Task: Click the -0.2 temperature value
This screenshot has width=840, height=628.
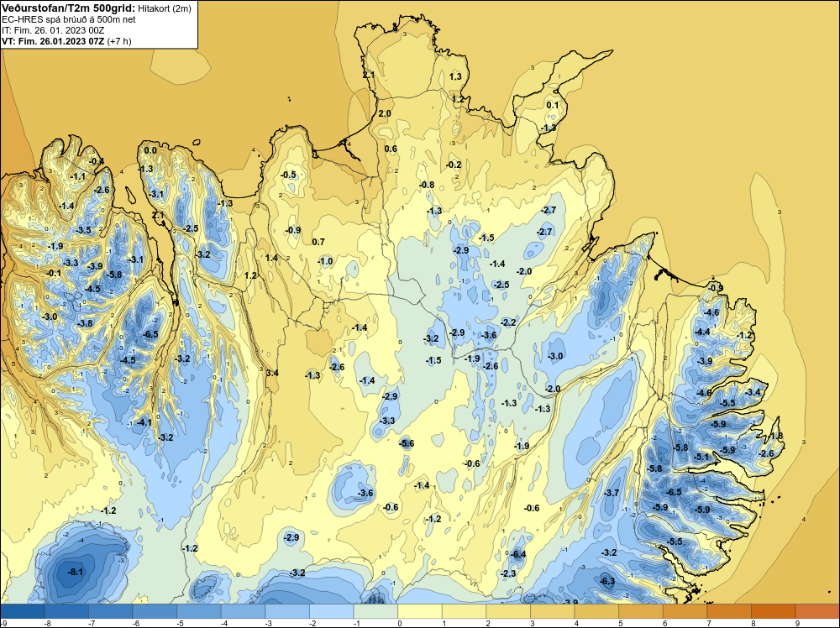Action: click(x=454, y=165)
